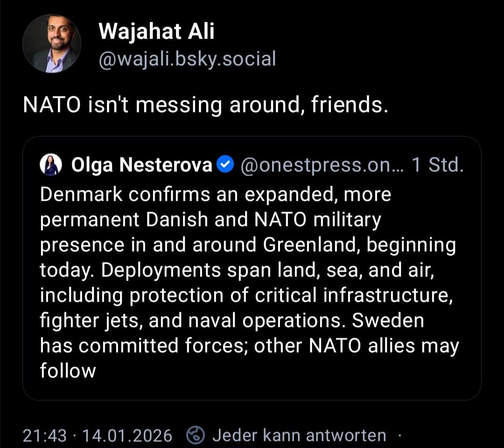Click the "Wajahat Ali" display name
This screenshot has width=504, height=448.
click(x=157, y=32)
